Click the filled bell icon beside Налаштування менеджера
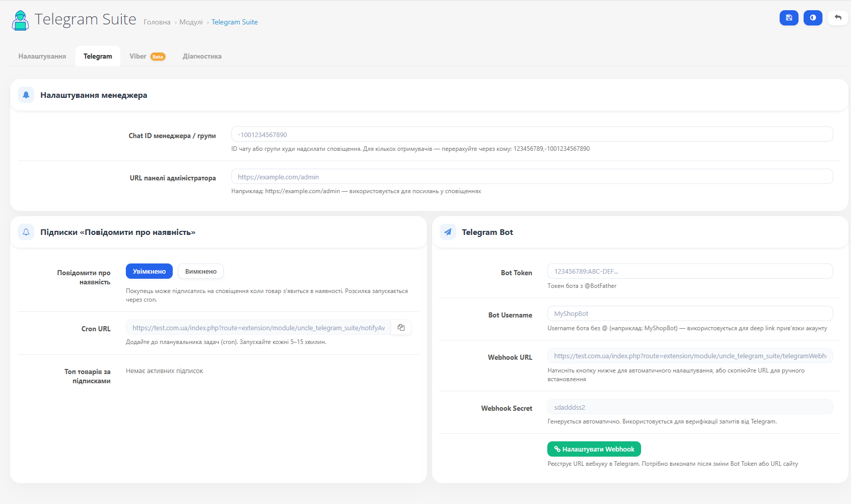 (26, 95)
